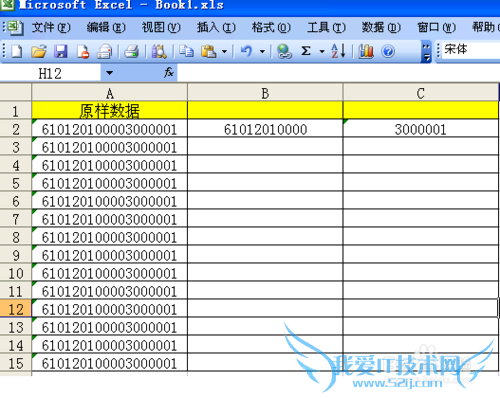Image resolution: width=500 pixels, height=398 pixels.
Task: Click the Permission restricted-access icon
Action: 83,52
